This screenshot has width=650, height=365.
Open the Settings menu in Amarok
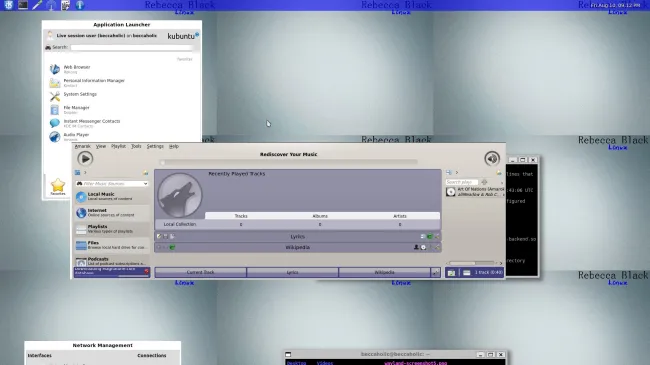155,146
